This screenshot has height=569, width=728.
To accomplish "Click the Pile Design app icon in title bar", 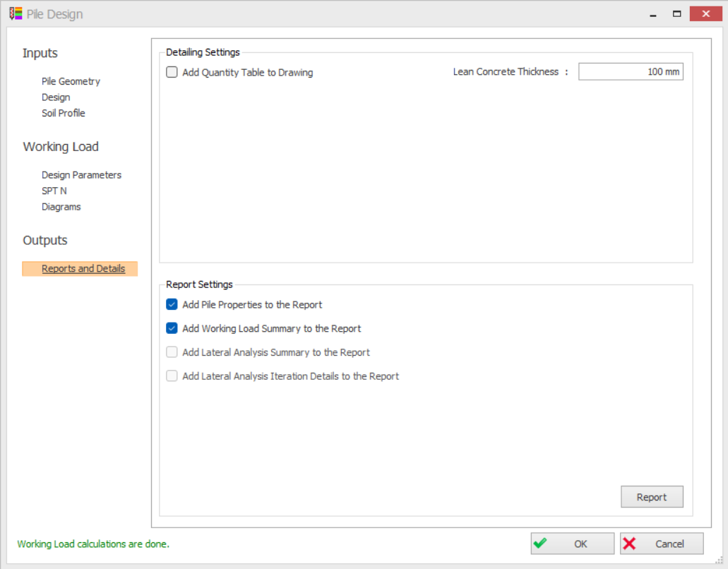I will [x=16, y=13].
